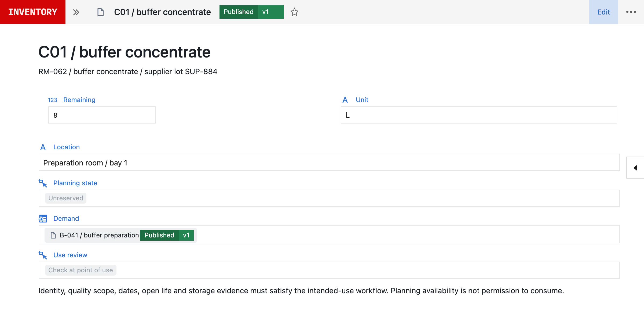This screenshot has width=644, height=311.
Task: Open the Planning state Unreserved dropdown
Action: [x=329, y=198]
